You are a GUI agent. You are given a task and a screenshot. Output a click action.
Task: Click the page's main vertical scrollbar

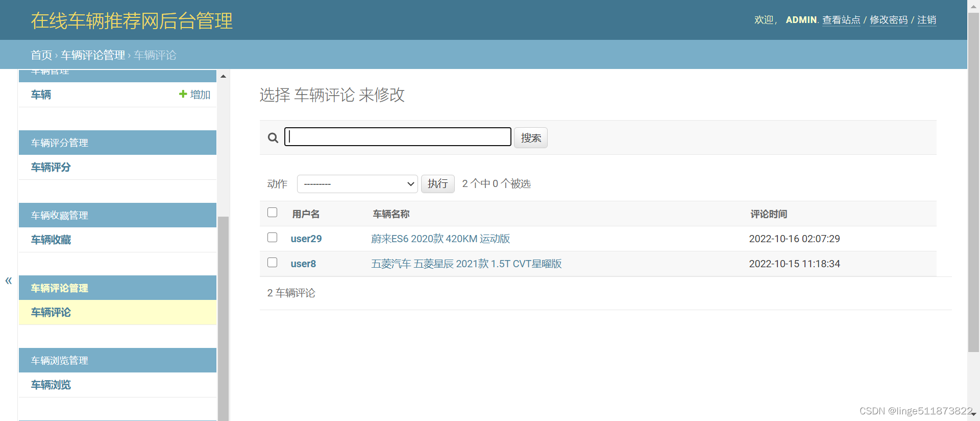[973, 182]
